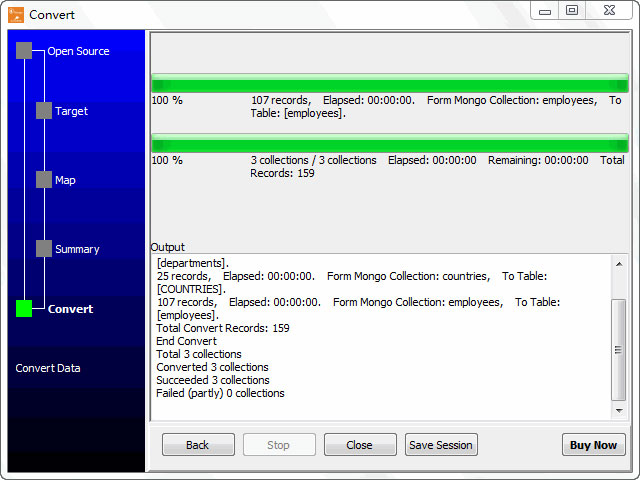Click the Target step square icon
The image size is (640, 480).
point(44,111)
